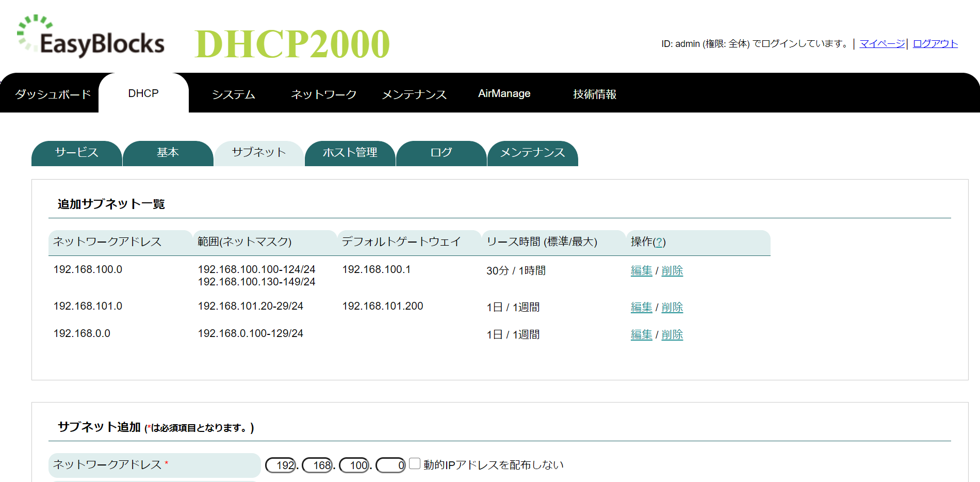Open the ログ sub-tab
The height and width of the screenshot is (482, 980).
coord(442,153)
